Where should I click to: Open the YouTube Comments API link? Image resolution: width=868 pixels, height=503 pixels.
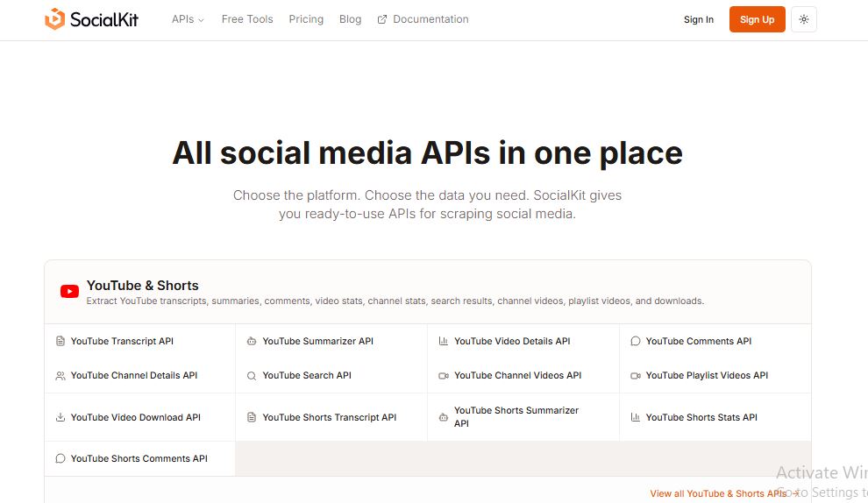(699, 341)
